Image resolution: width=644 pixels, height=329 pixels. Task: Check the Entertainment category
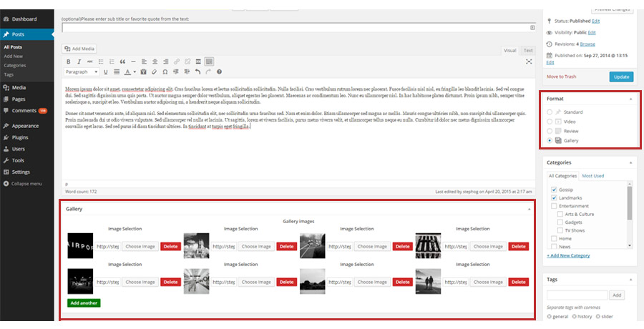click(554, 206)
